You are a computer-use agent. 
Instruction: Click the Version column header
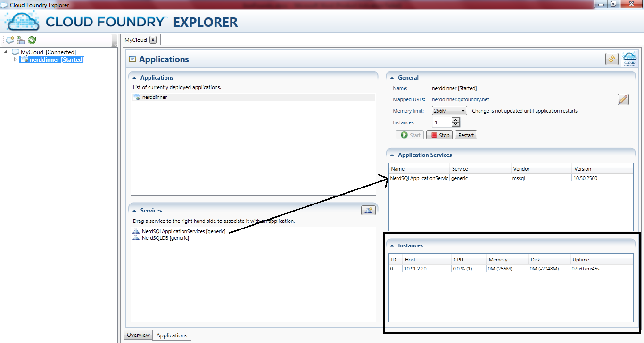point(602,169)
